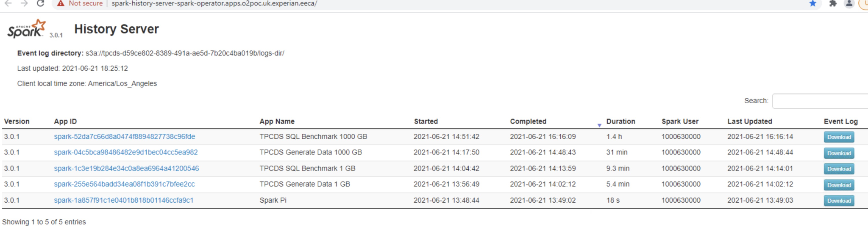Sort by Spark User column header

coord(680,121)
